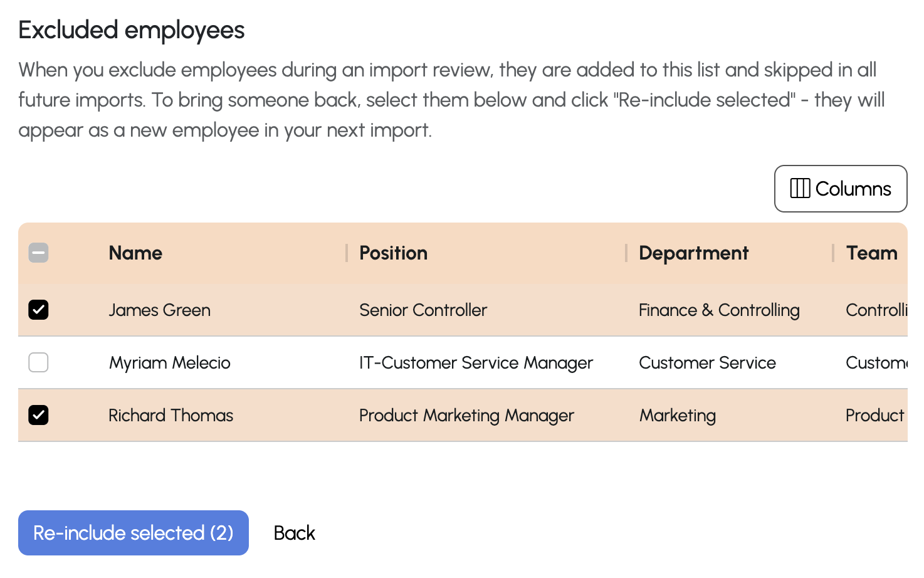The image size is (924, 578).
Task: Uncheck the James Green row checkbox
Action: click(38, 310)
